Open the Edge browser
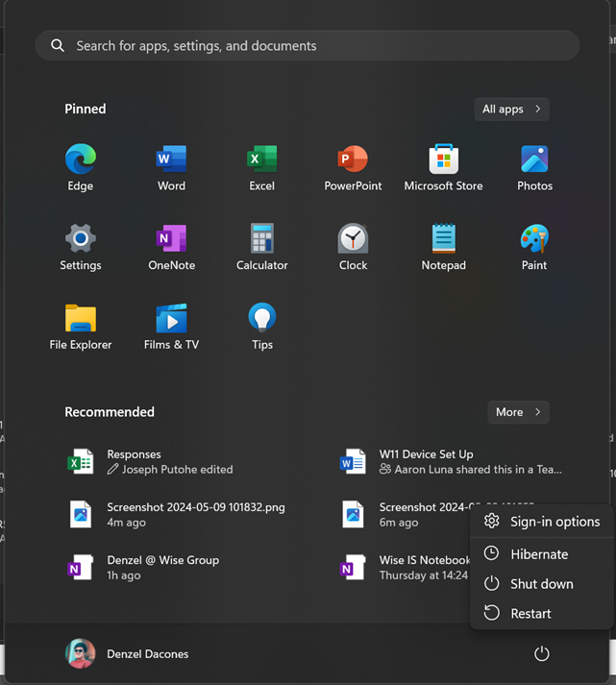This screenshot has width=616, height=685. pyautogui.click(x=81, y=167)
